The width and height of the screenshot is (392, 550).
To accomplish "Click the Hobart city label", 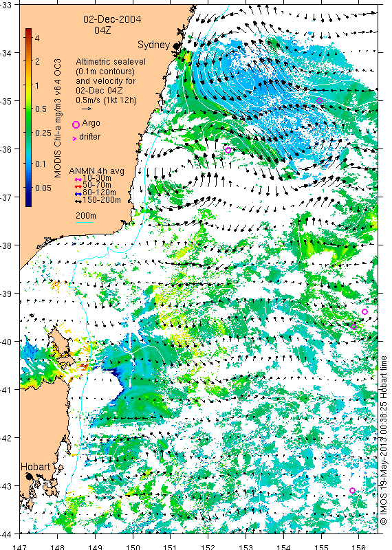I will tap(36, 467).
